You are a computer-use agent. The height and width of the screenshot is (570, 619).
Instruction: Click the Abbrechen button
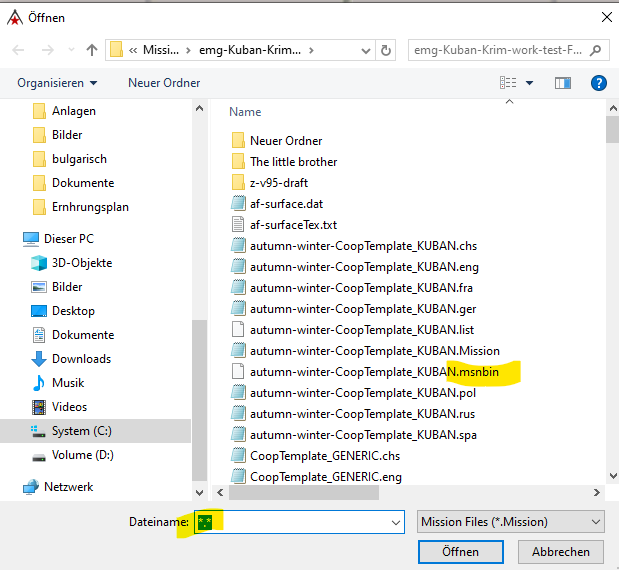(x=561, y=551)
